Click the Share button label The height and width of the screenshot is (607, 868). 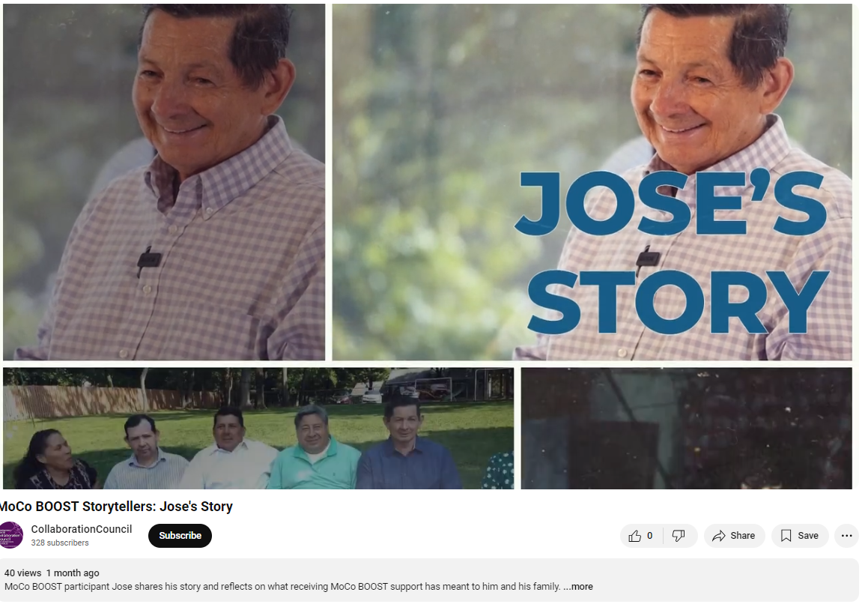742,536
